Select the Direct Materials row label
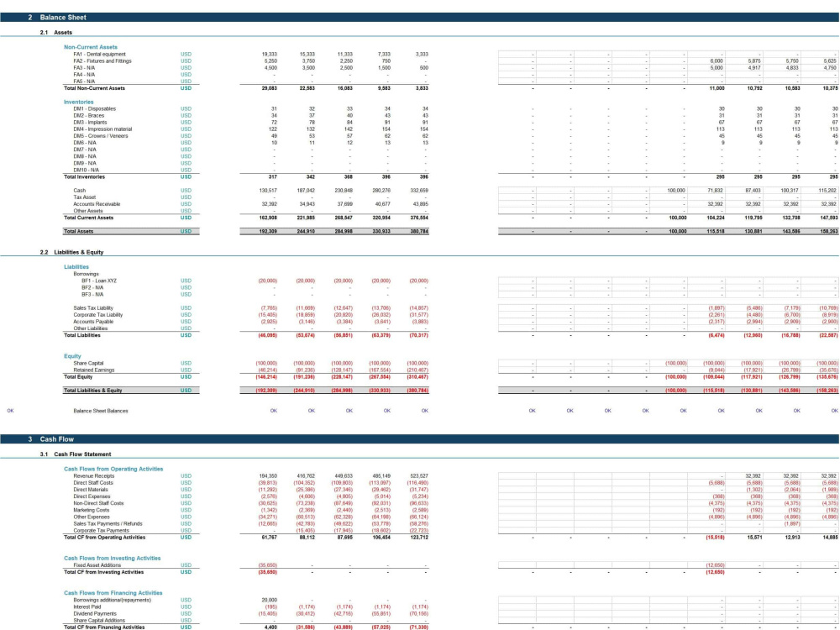Viewport: 840px width, 630px height. (x=91, y=490)
